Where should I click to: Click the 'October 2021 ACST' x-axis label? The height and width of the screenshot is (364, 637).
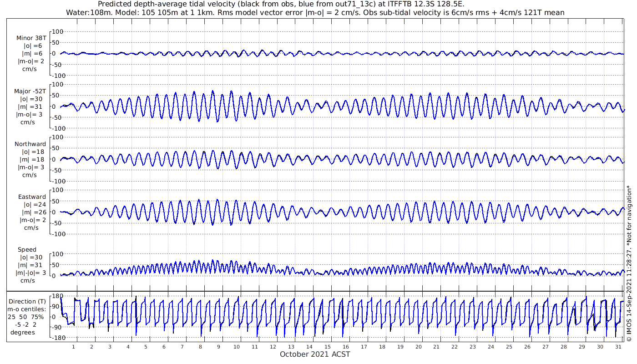315,354
